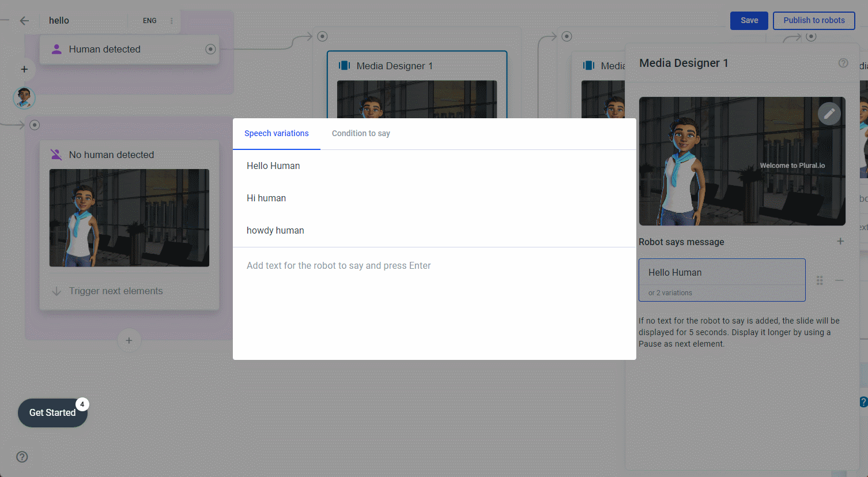Select the Hello Human speech variation
868x477 pixels.
click(x=435, y=166)
